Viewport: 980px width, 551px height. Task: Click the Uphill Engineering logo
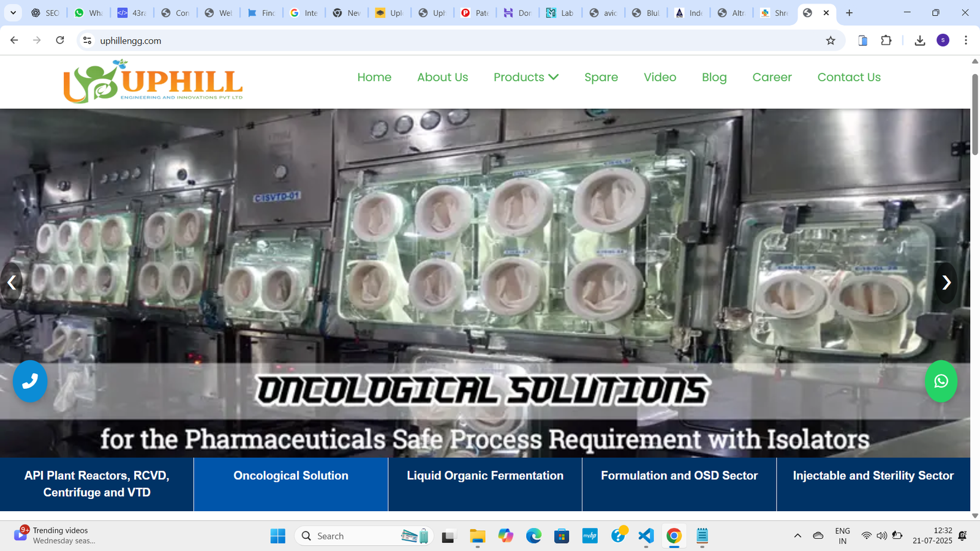point(153,81)
